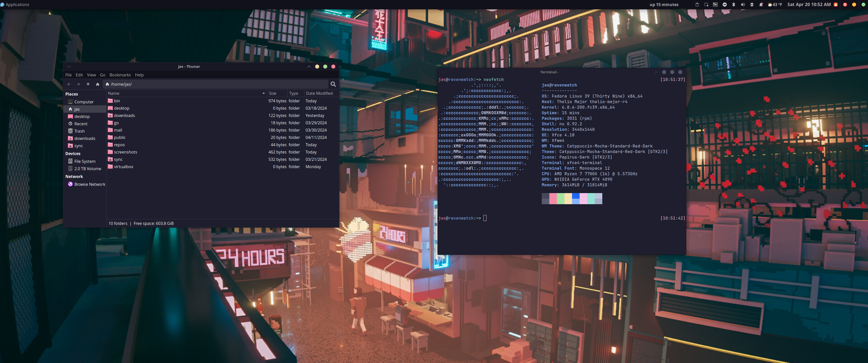The image size is (868, 363).
Task: Go to parent folder with up arrow
Action: click(88, 84)
